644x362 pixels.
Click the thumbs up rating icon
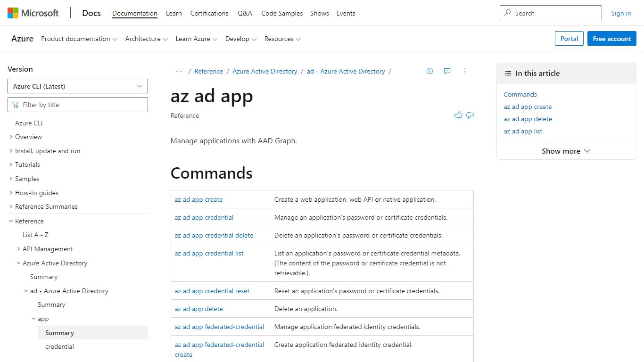click(x=458, y=115)
